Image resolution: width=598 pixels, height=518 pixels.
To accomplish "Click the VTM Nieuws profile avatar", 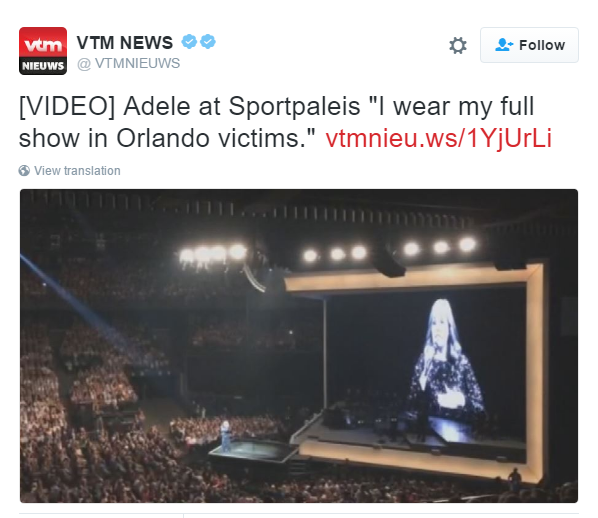I will click(x=43, y=51).
